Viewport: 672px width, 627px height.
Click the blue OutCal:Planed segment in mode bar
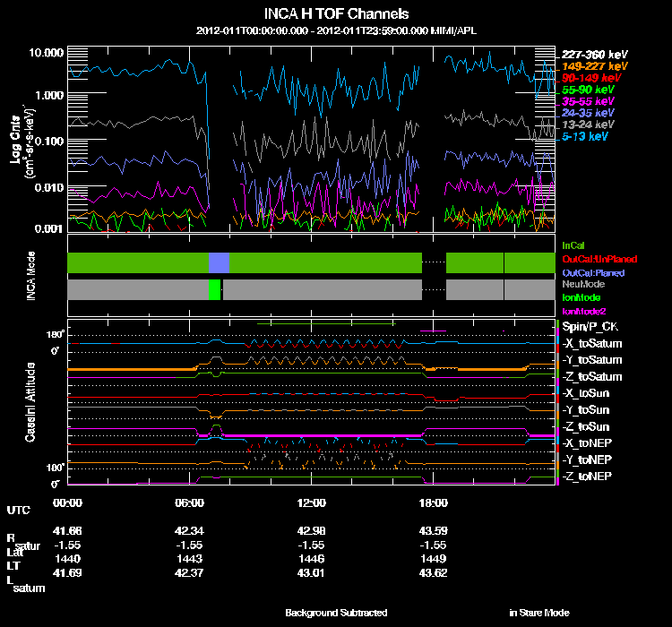(219, 262)
